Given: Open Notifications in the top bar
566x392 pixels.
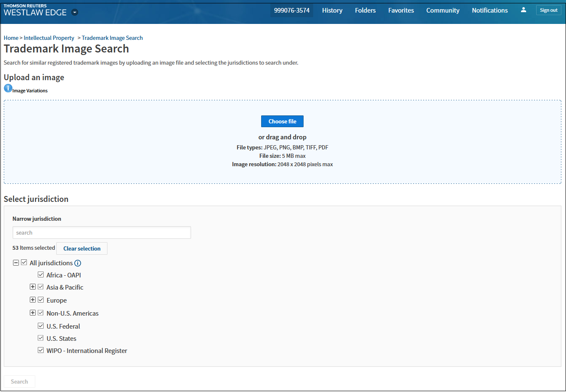Looking at the screenshot, I should point(490,10).
